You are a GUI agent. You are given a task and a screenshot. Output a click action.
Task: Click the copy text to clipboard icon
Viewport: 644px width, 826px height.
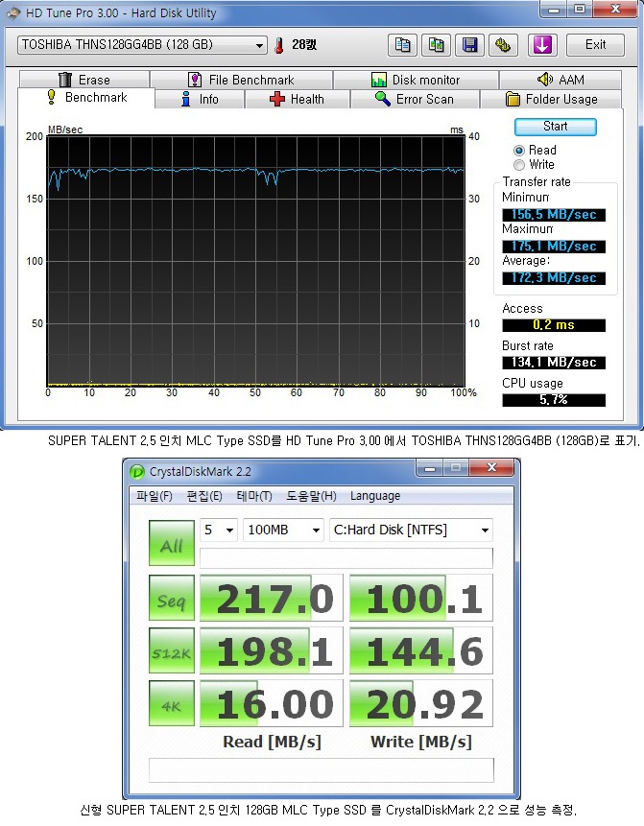tap(403, 45)
